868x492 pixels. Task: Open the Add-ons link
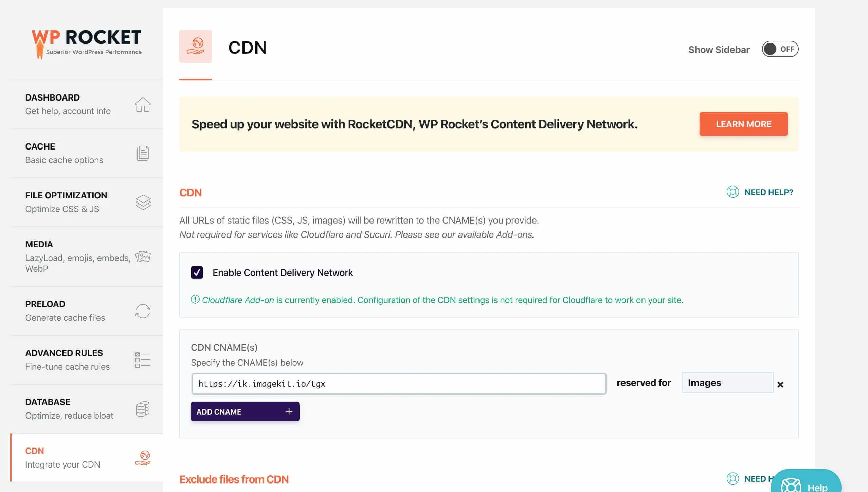pos(514,234)
